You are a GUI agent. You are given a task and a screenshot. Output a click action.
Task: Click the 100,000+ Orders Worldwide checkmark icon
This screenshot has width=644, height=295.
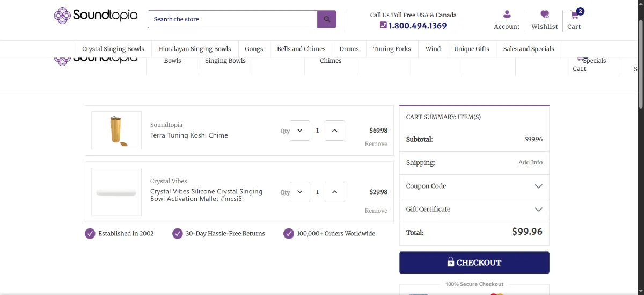[x=289, y=233]
